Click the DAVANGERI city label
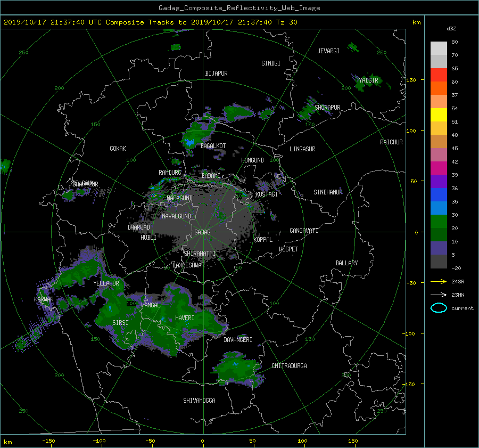The image size is (479, 448). point(238,340)
